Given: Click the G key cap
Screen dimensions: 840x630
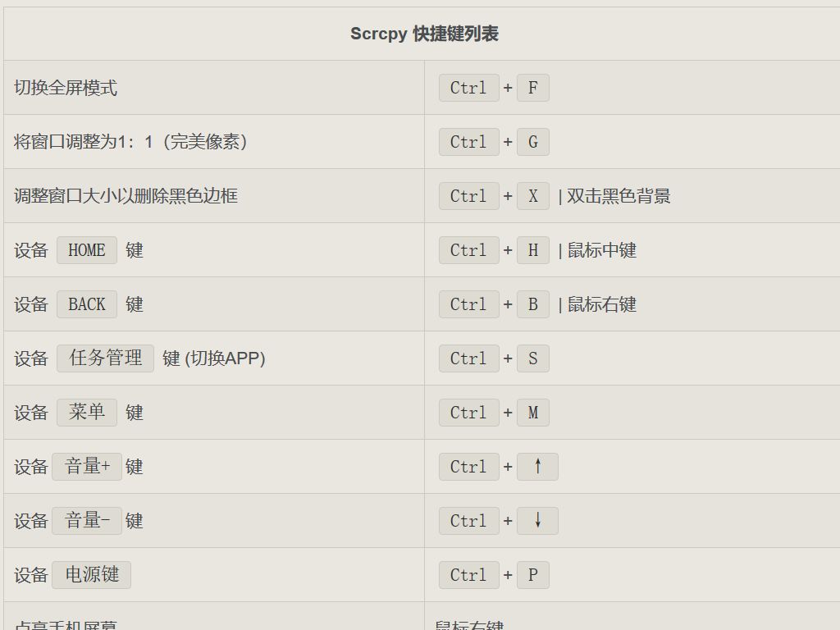Looking at the screenshot, I should tap(532, 142).
